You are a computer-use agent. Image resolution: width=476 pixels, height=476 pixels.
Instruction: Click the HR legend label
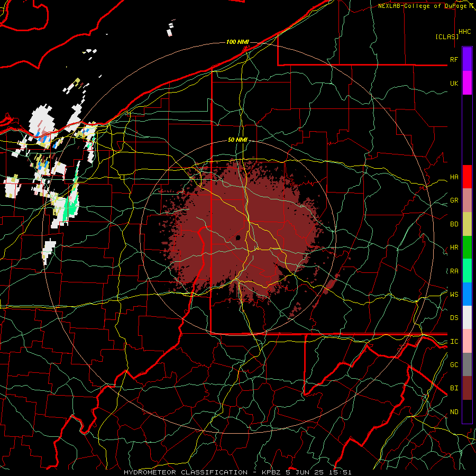(x=454, y=248)
